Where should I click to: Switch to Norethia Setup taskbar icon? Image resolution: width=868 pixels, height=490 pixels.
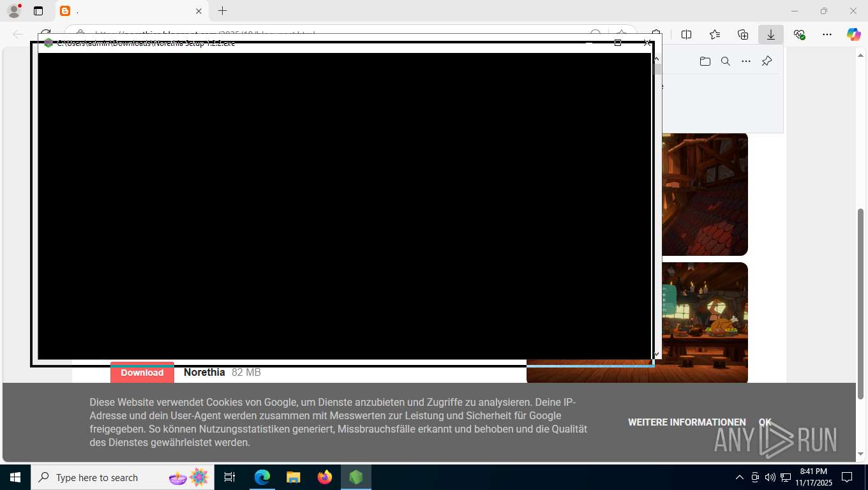click(356, 477)
